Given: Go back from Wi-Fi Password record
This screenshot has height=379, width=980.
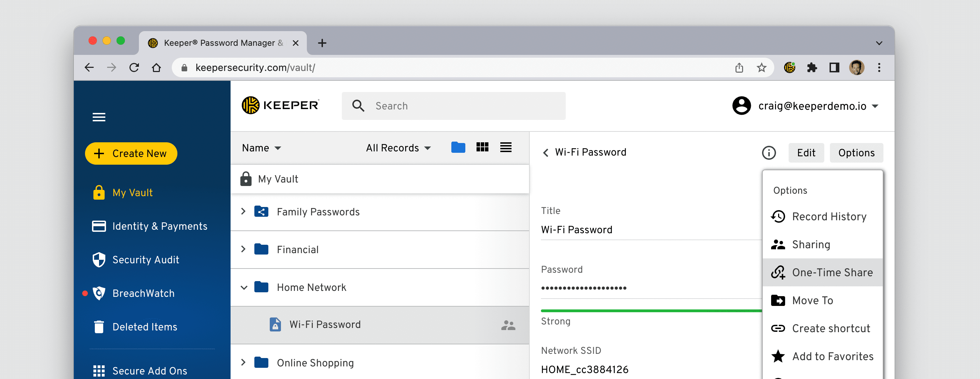Looking at the screenshot, I should 546,153.
